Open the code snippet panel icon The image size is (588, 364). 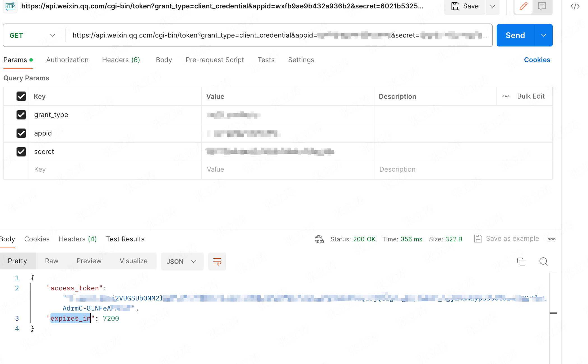click(575, 6)
